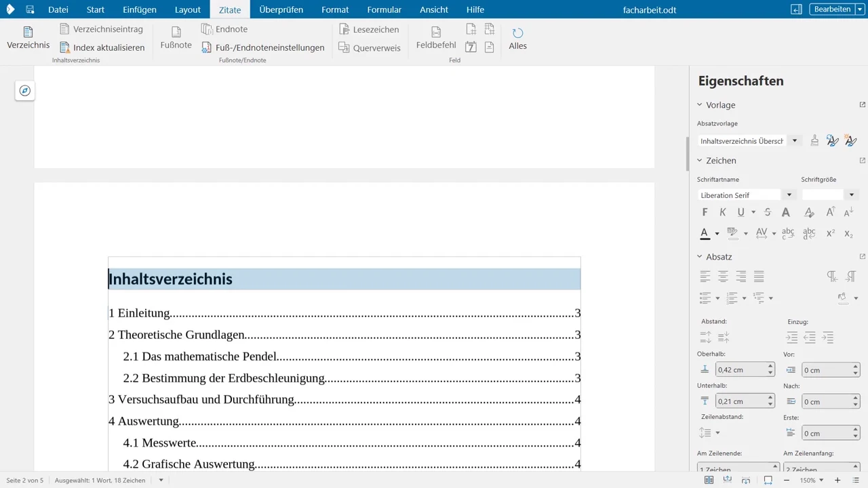Toggle strikethrough (S) formatting
The height and width of the screenshot is (488, 868).
point(768,213)
